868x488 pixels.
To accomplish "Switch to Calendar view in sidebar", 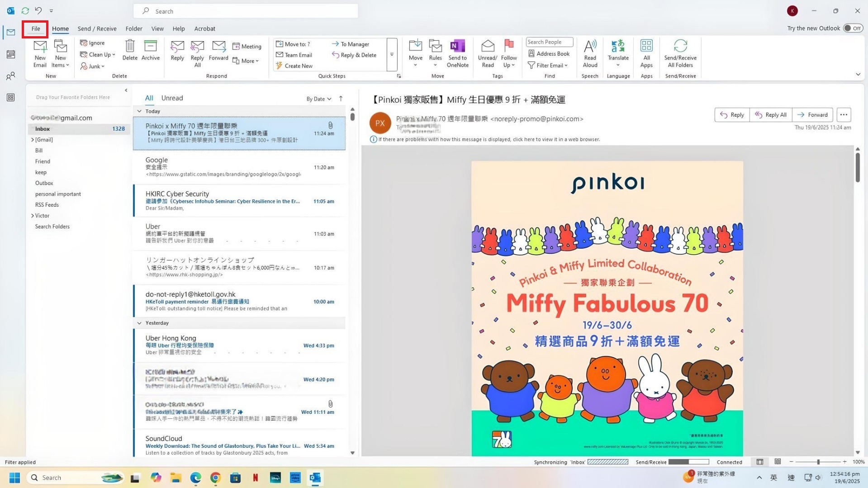I will coord(11,54).
